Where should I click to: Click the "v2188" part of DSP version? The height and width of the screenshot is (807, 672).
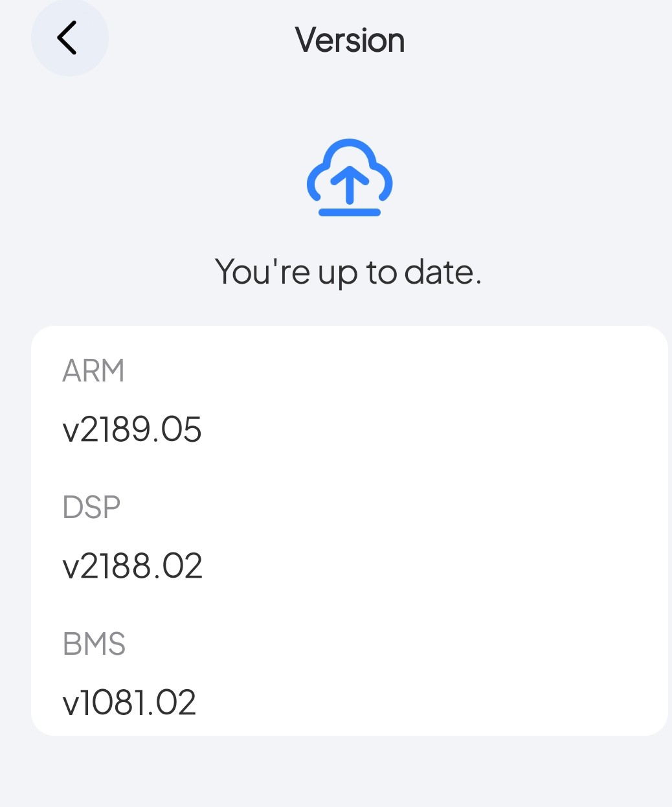[104, 566]
